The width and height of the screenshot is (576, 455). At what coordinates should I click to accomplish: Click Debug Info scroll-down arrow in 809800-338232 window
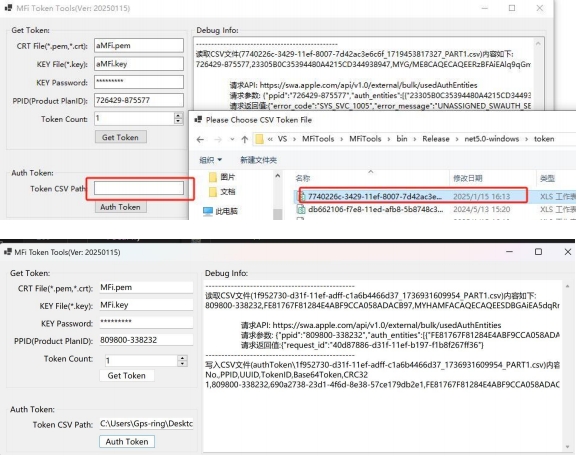pyautogui.click(x=568, y=447)
